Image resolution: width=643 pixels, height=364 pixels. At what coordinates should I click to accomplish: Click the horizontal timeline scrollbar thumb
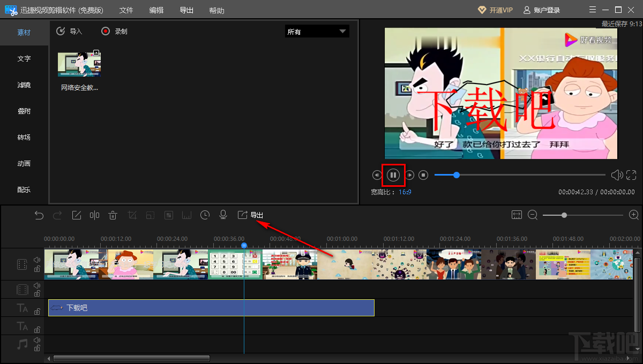131,359
